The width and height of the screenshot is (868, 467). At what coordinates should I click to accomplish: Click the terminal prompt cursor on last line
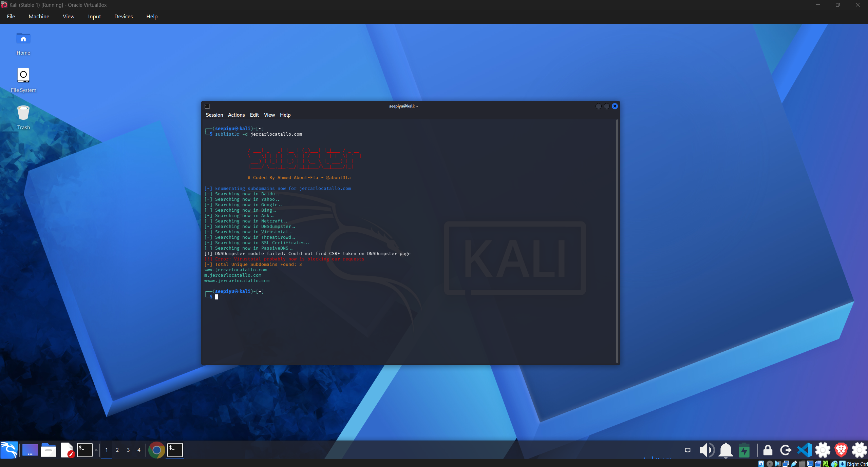point(216,297)
